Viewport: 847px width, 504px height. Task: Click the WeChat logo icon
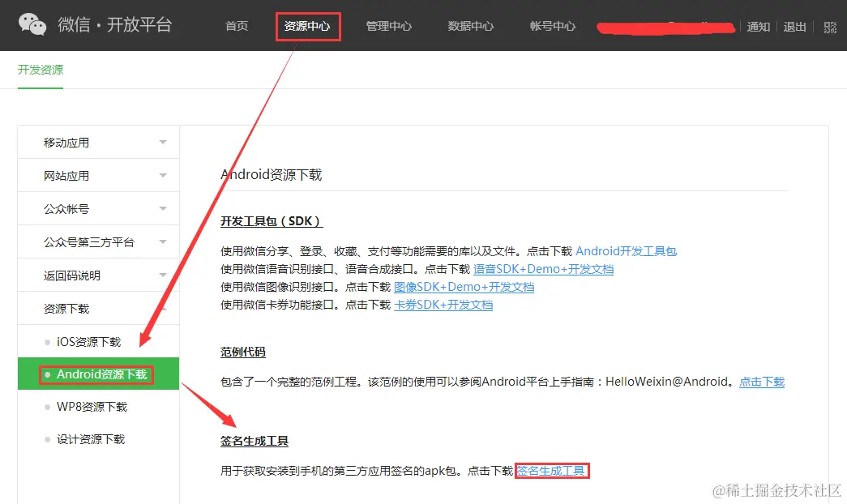(x=32, y=24)
